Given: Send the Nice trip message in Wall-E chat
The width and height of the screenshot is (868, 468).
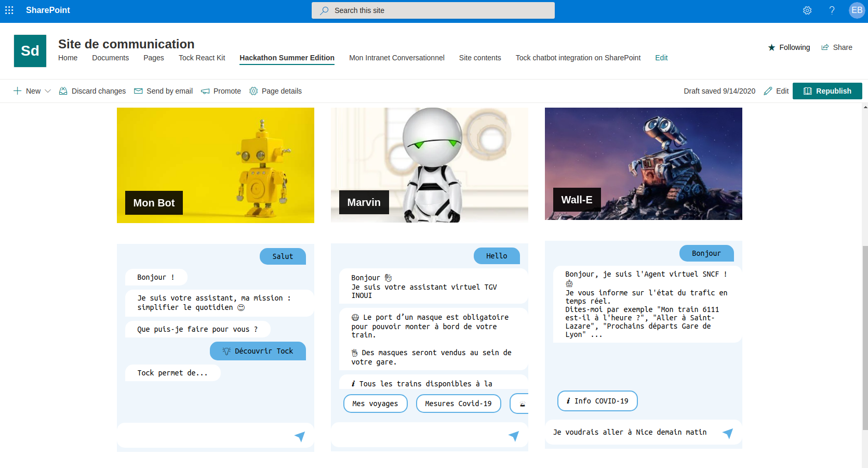Looking at the screenshot, I should pos(728,433).
